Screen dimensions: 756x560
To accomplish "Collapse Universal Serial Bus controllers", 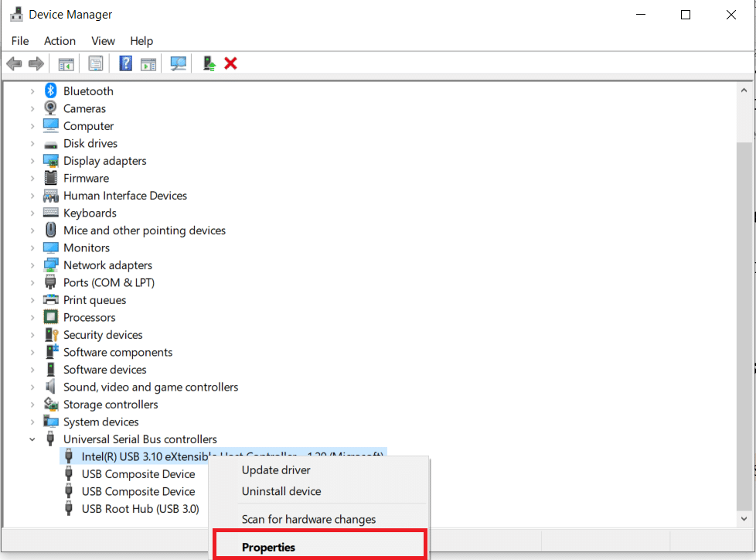I will click(x=32, y=439).
